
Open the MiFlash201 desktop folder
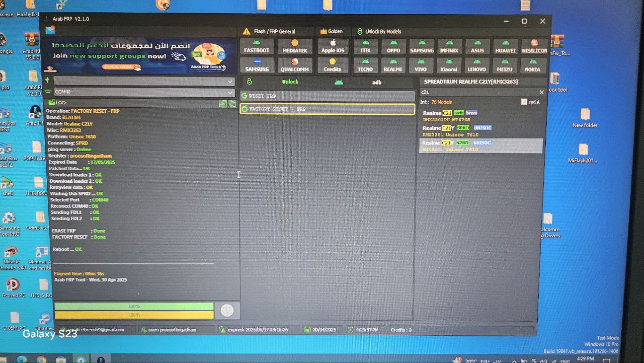click(583, 154)
